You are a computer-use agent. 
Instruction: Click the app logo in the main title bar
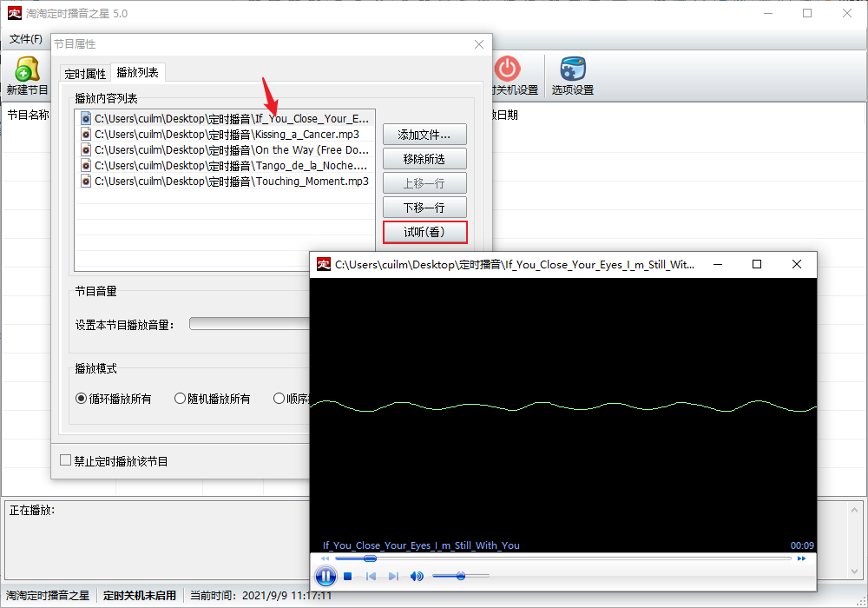[15, 13]
